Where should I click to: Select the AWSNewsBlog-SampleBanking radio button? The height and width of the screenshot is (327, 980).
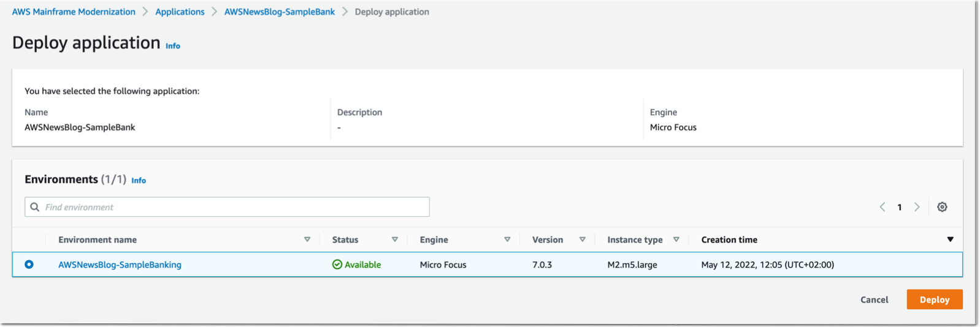(x=29, y=265)
